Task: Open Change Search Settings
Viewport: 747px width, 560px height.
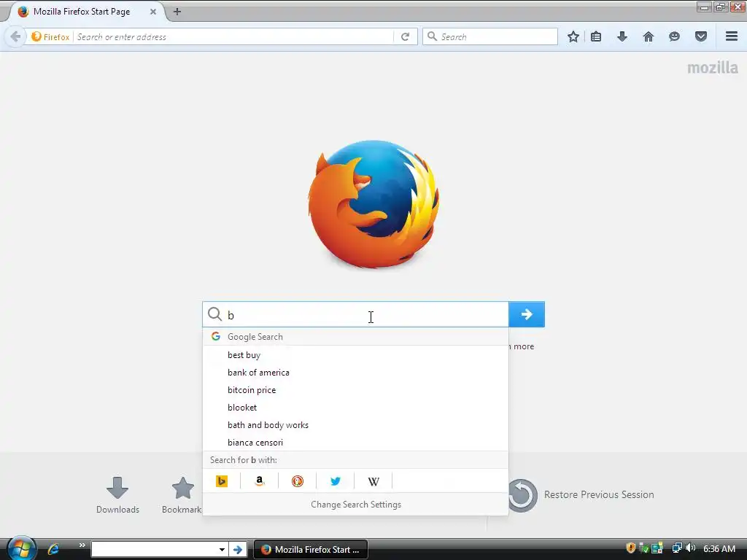Action: [x=356, y=505]
